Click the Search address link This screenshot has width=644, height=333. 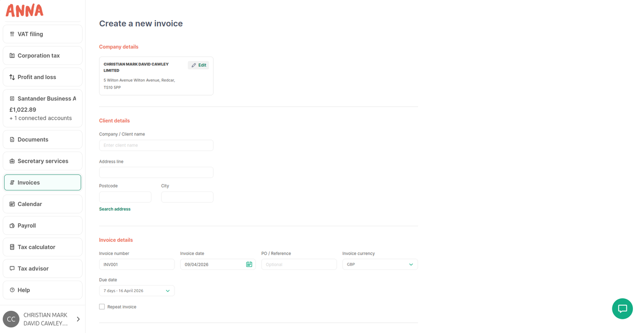click(115, 209)
